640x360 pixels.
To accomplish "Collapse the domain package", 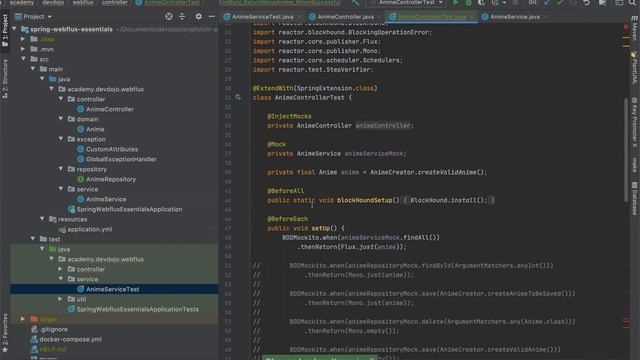I will (x=61, y=119).
